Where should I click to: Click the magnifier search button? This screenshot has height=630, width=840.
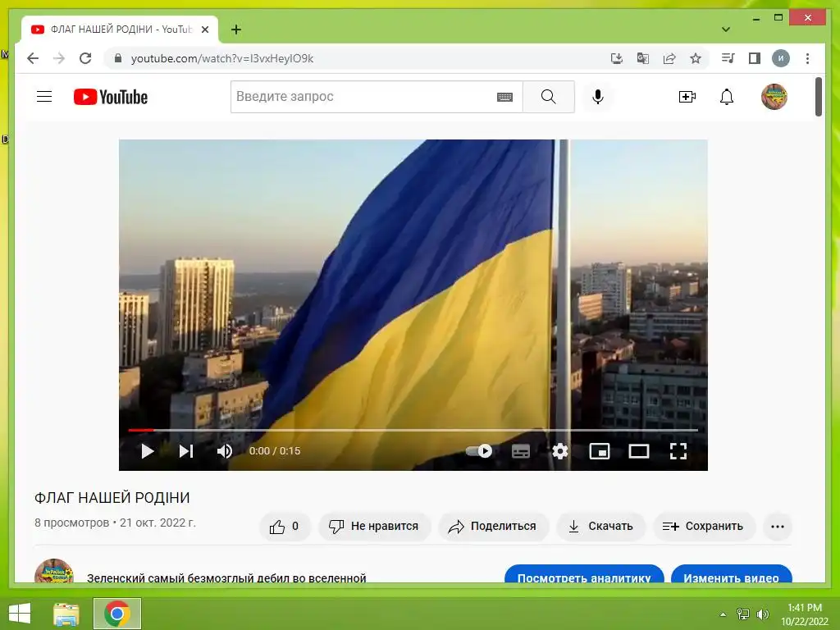tap(548, 97)
